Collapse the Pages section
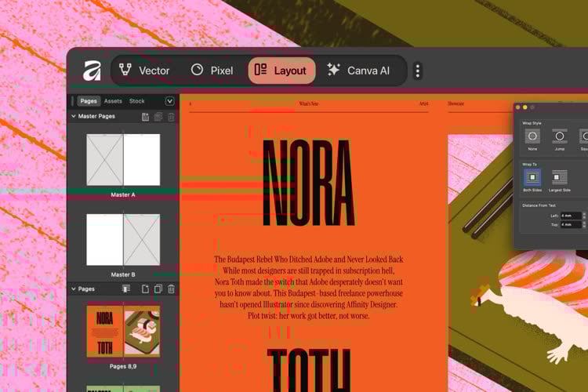The image size is (588, 392). pos(74,289)
